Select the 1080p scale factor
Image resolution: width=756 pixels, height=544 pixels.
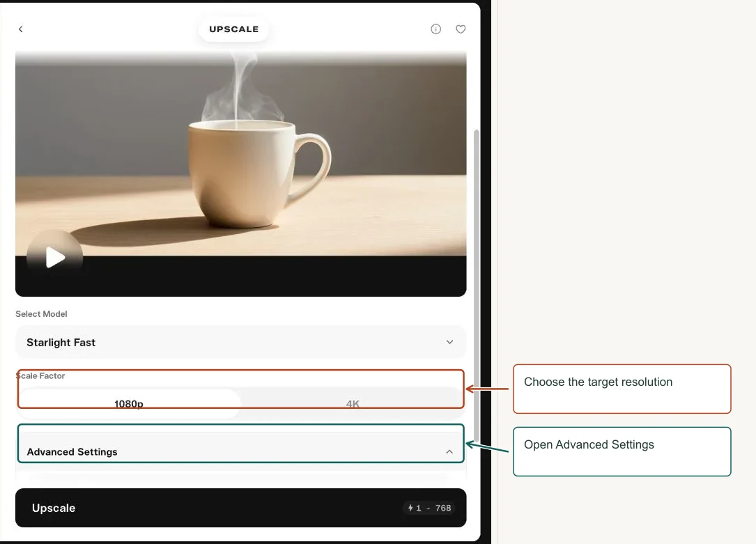tap(129, 403)
